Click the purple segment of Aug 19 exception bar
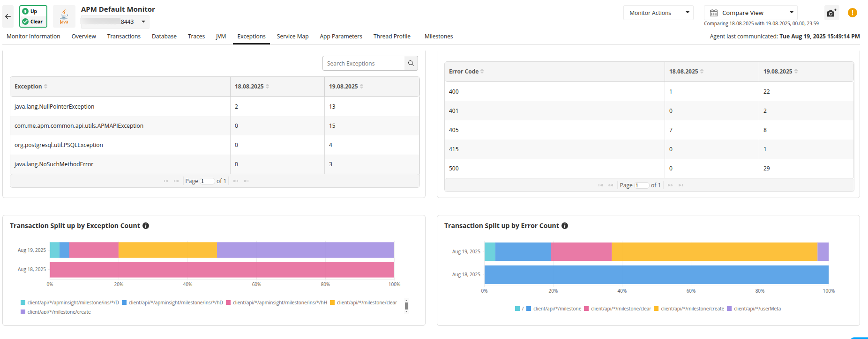 pyautogui.click(x=306, y=250)
